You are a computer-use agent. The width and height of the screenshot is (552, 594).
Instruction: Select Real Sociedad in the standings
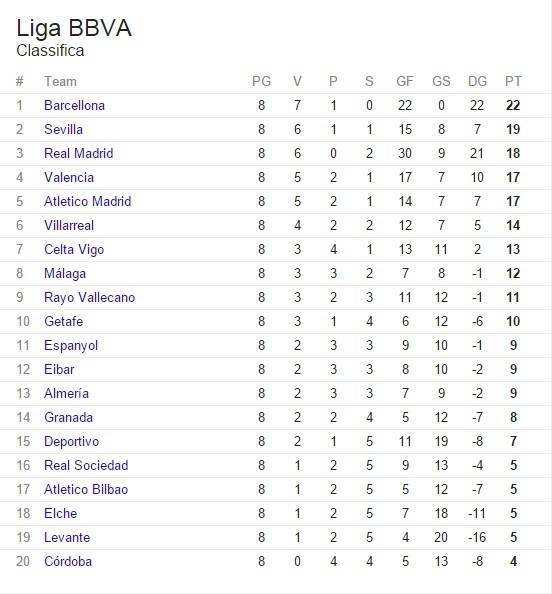click(86, 466)
